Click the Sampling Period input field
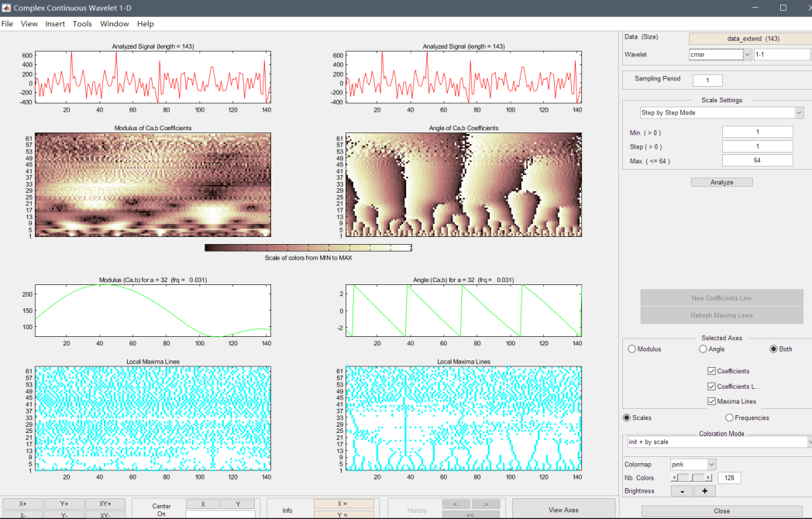 coord(707,81)
